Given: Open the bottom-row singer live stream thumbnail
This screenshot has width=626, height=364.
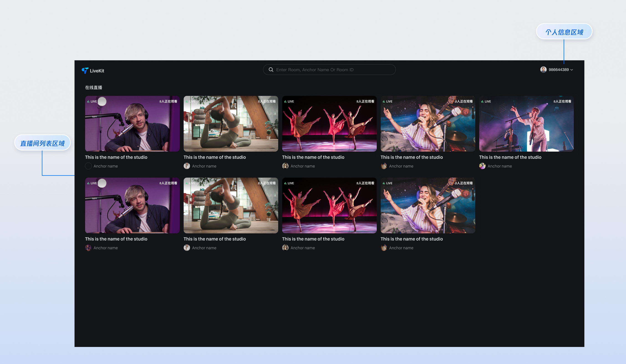Looking at the screenshot, I should click(x=428, y=205).
